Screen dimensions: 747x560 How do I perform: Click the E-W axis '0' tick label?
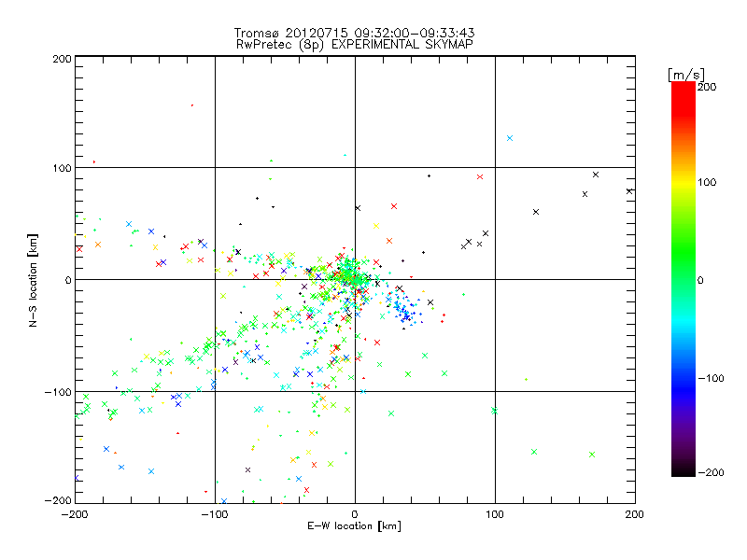point(355,514)
